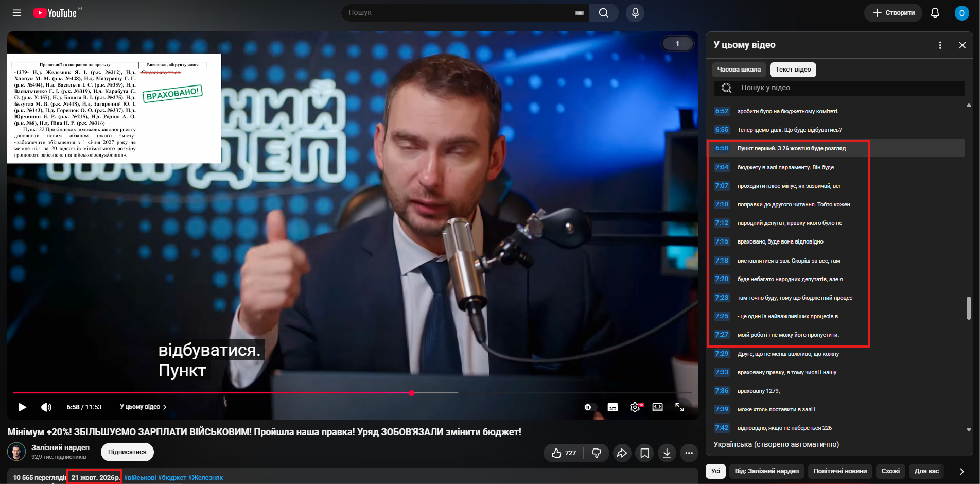The image size is (980, 484).
Task: Subscribe with 'Підписатися' button
Action: click(x=127, y=452)
